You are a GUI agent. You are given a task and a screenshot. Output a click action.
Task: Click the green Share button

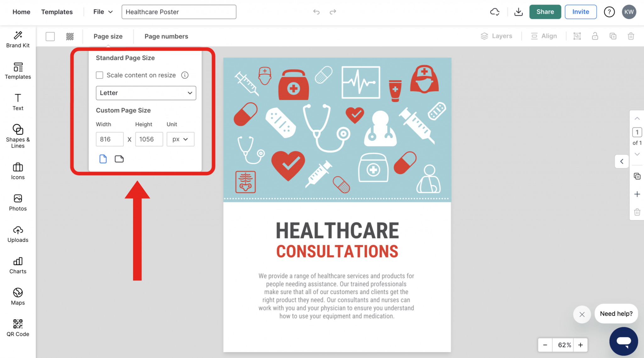point(545,12)
